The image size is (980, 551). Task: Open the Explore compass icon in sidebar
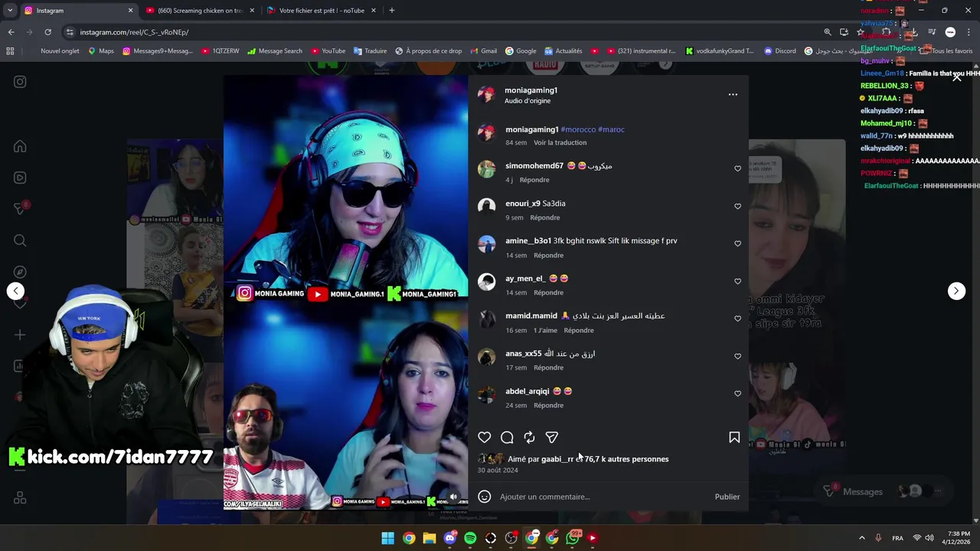tap(20, 272)
